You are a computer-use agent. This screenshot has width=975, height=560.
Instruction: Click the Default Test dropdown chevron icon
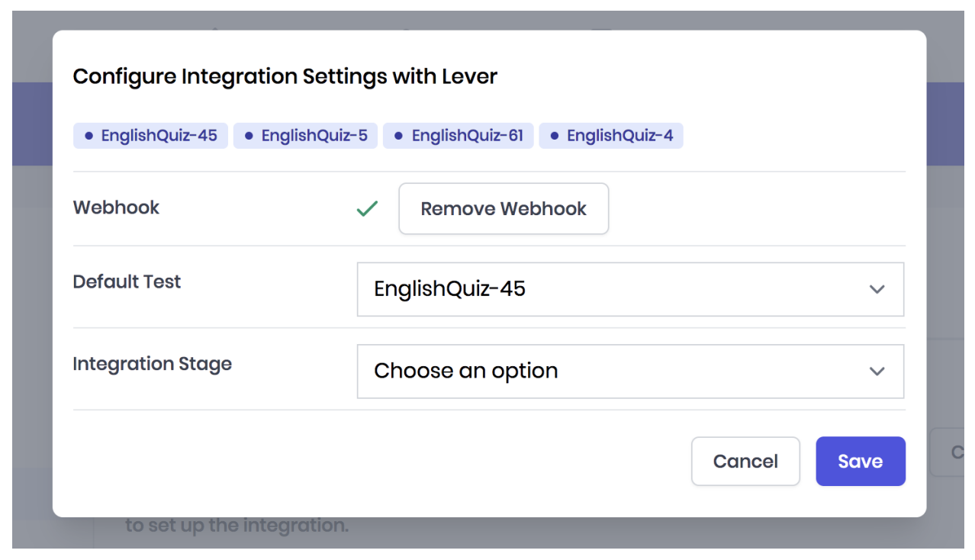tap(877, 289)
